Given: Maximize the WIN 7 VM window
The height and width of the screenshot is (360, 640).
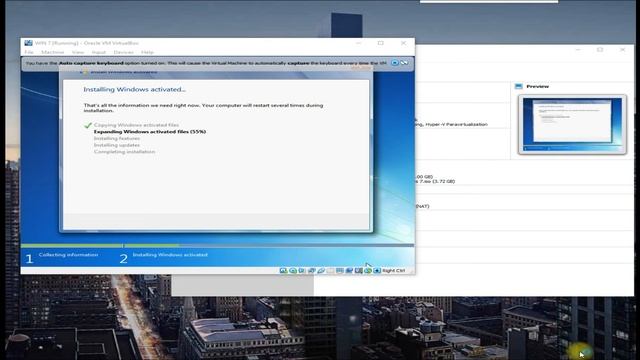Looking at the screenshot, I should pyautogui.click(x=380, y=43).
